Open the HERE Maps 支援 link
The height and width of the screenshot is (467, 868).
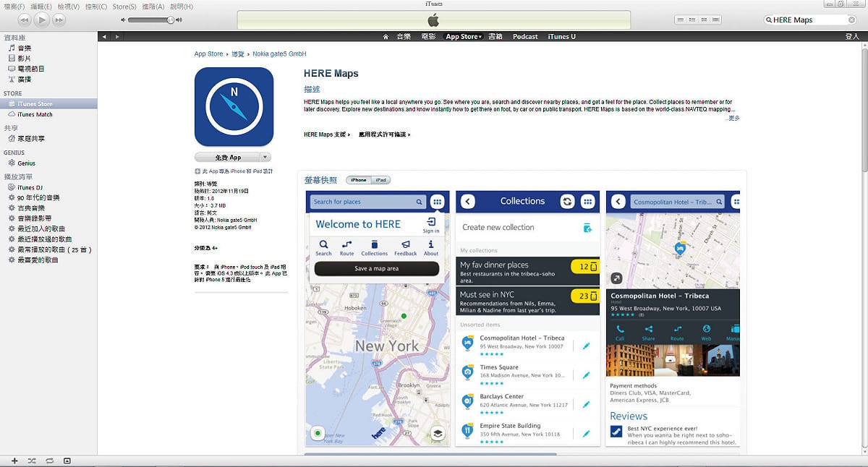click(327, 134)
